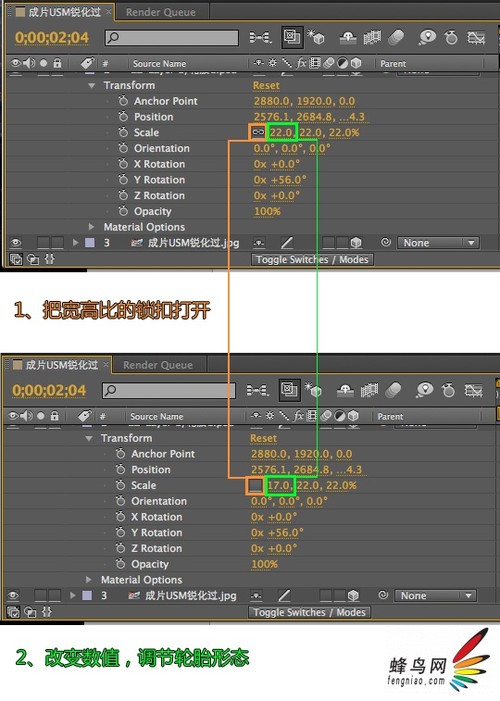The height and width of the screenshot is (701, 500).
Task: Expand Material Options in top panel
Action: click(91, 227)
